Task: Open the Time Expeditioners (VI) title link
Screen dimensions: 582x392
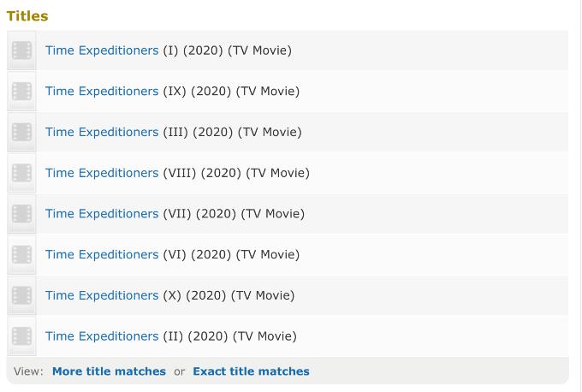Action: click(102, 255)
